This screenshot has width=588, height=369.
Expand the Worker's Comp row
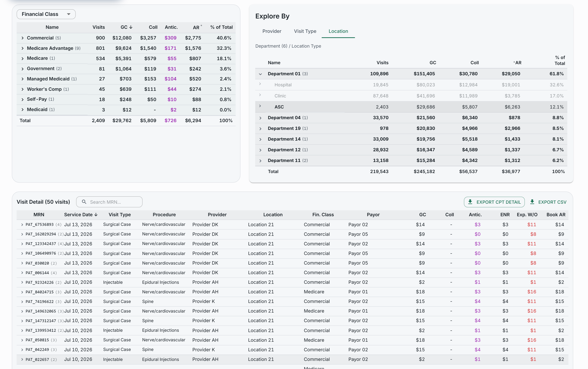point(23,89)
